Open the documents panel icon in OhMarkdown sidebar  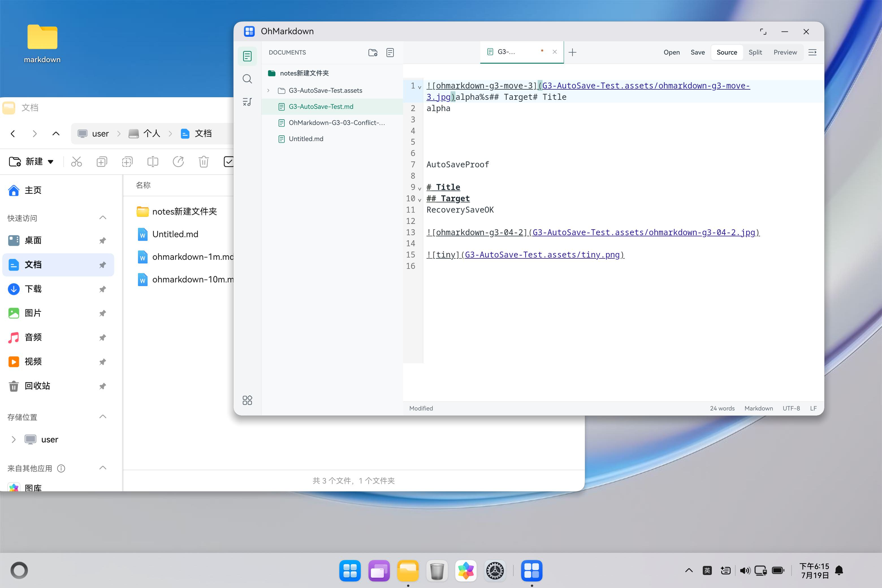point(247,56)
